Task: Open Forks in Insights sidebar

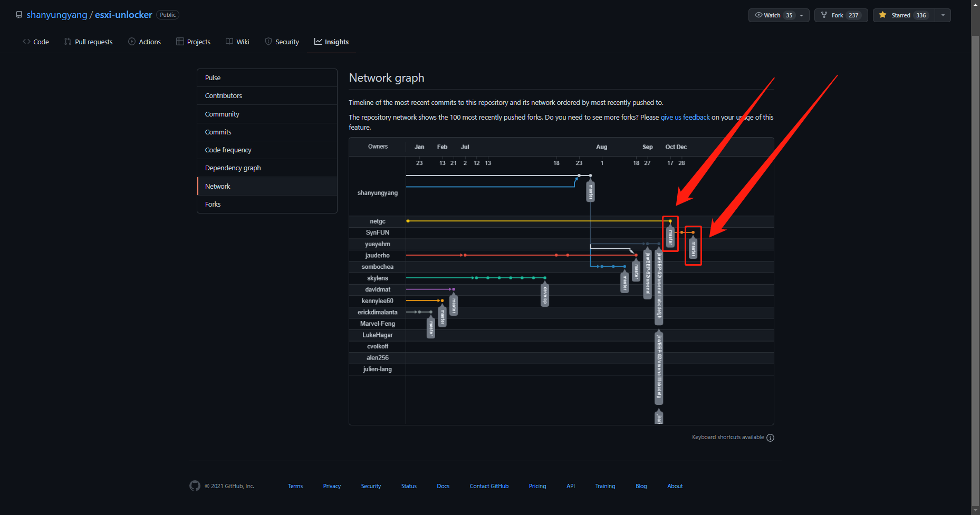Action: click(267, 204)
